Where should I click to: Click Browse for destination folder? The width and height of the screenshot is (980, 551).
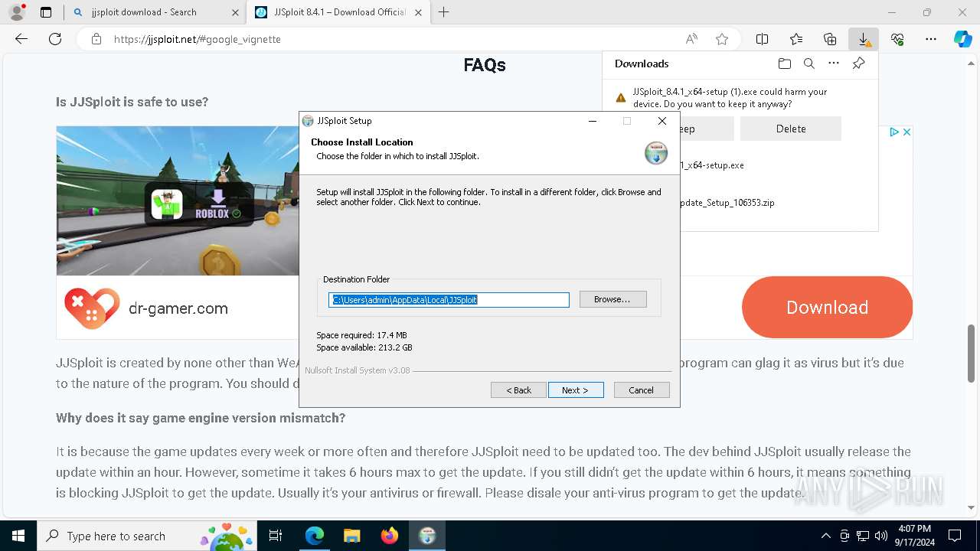(x=612, y=299)
